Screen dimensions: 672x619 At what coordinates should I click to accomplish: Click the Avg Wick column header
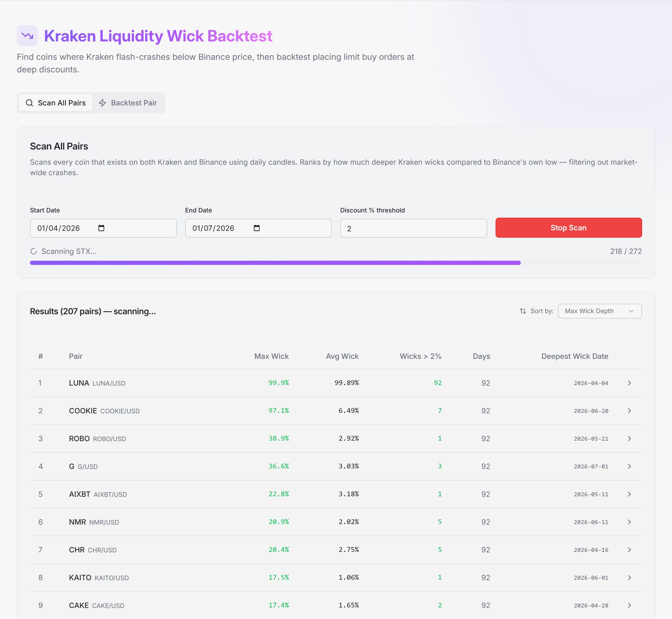pos(342,356)
